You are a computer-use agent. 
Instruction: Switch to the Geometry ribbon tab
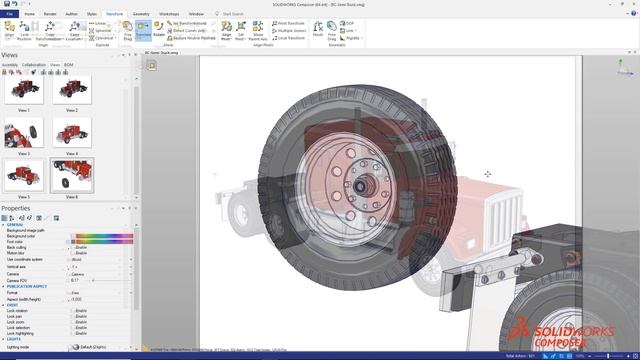(x=141, y=14)
